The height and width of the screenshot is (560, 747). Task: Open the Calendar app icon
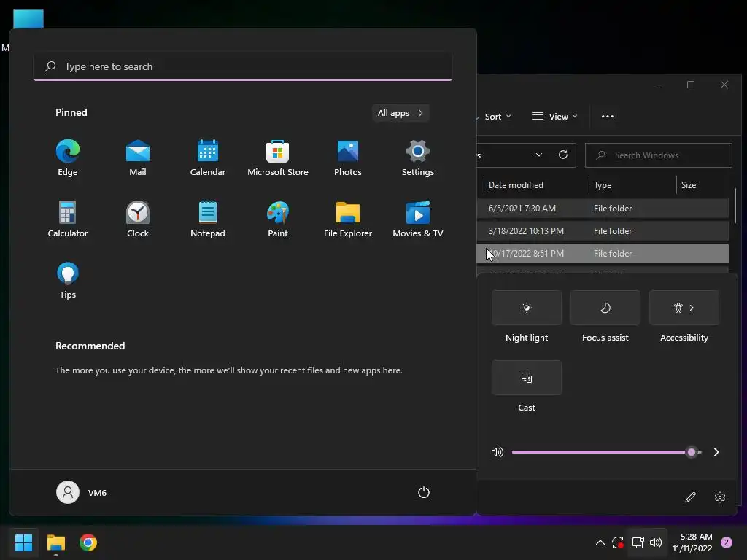208,158
